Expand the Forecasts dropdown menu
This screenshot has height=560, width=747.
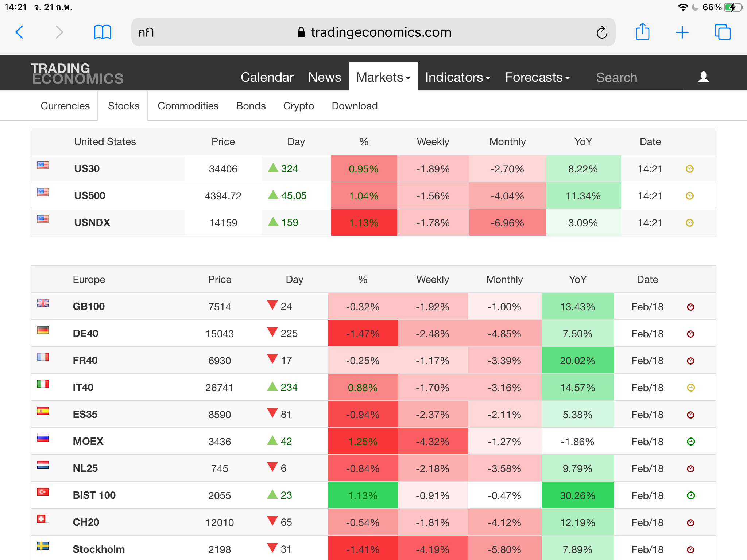pyautogui.click(x=538, y=77)
